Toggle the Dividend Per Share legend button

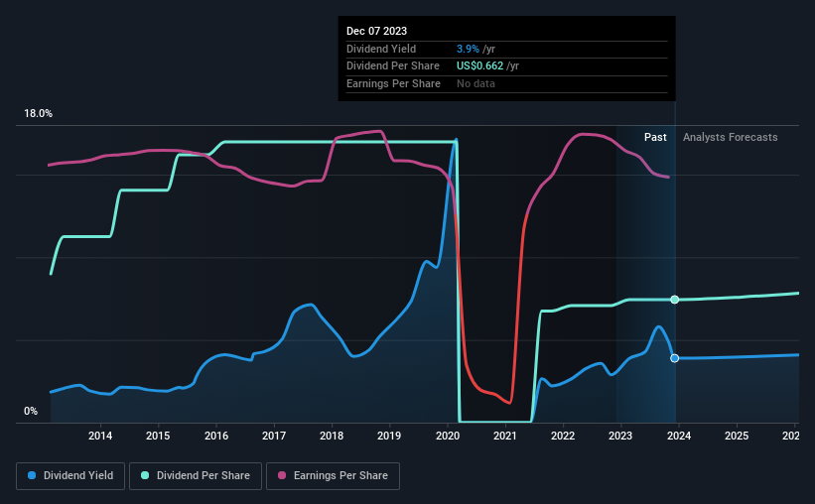click(x=196, y=476)
